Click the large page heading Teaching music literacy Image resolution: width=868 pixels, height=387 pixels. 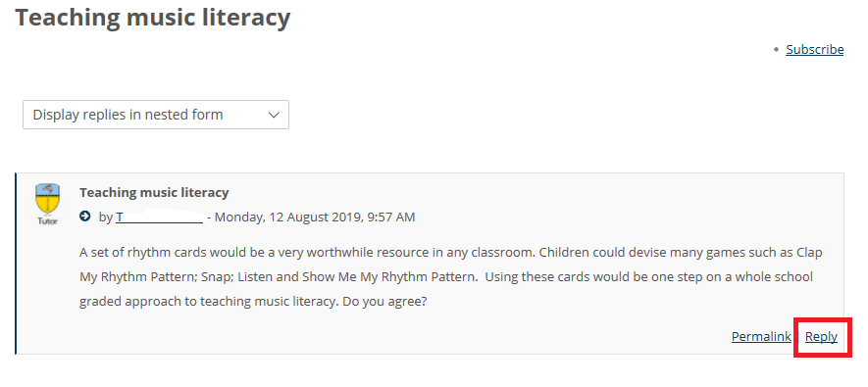pyautogui.click(x=153, y=18)
